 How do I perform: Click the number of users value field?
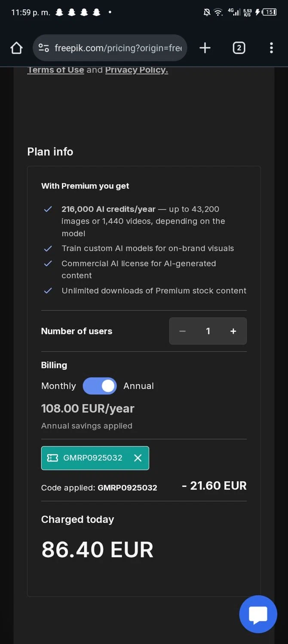pyautogui.click(x=208, y=331)
